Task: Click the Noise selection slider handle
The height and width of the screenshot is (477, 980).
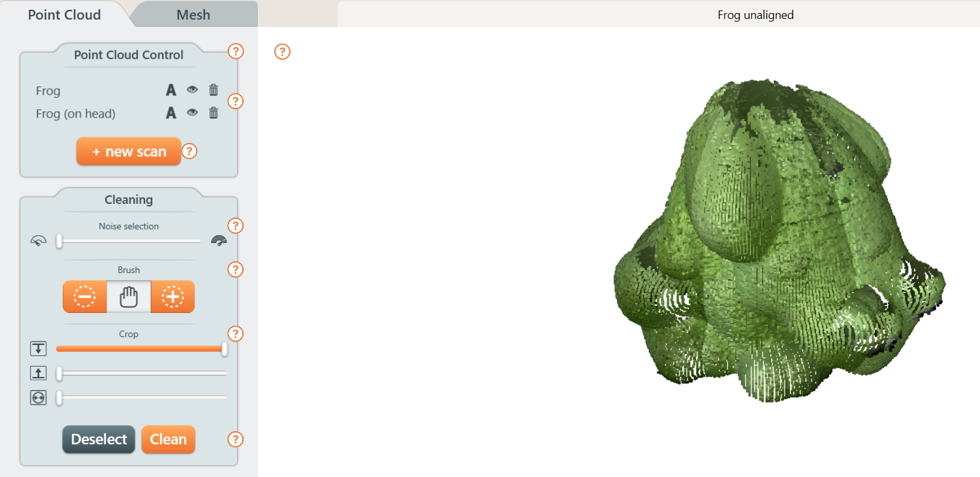Action: [59, 241]
